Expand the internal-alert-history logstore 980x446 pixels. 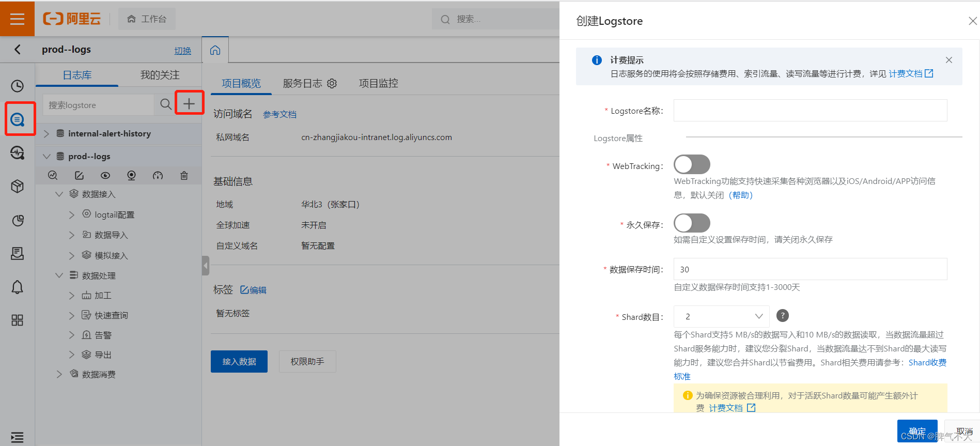(x=46, y=134)
